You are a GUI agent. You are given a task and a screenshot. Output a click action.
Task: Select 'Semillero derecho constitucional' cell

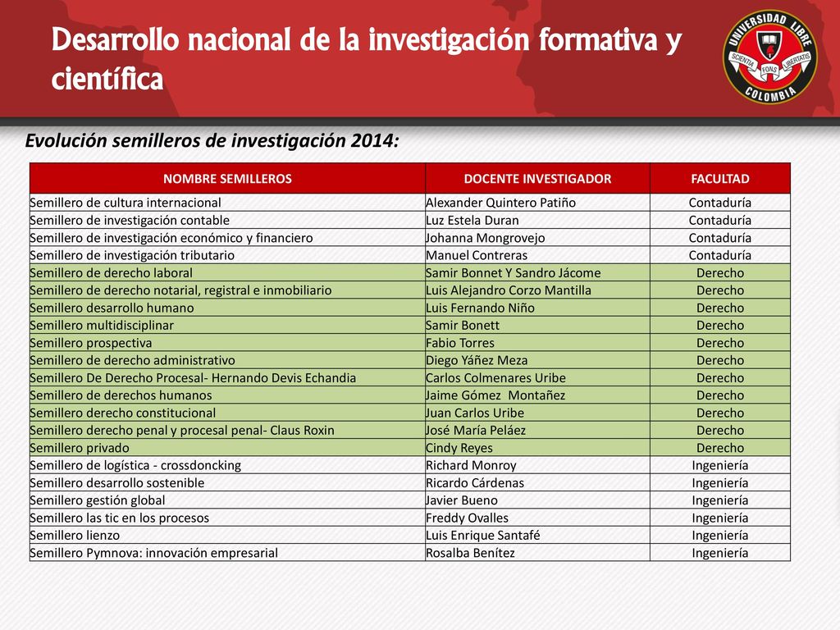click(228, 413)
